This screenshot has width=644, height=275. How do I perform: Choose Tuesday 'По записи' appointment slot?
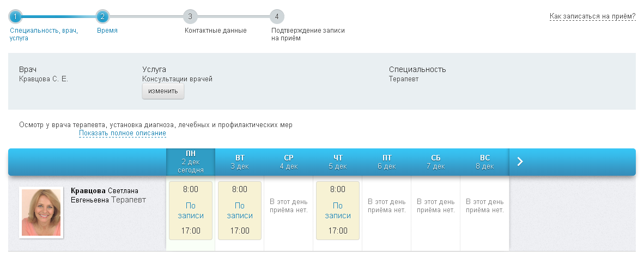(240, 211)
